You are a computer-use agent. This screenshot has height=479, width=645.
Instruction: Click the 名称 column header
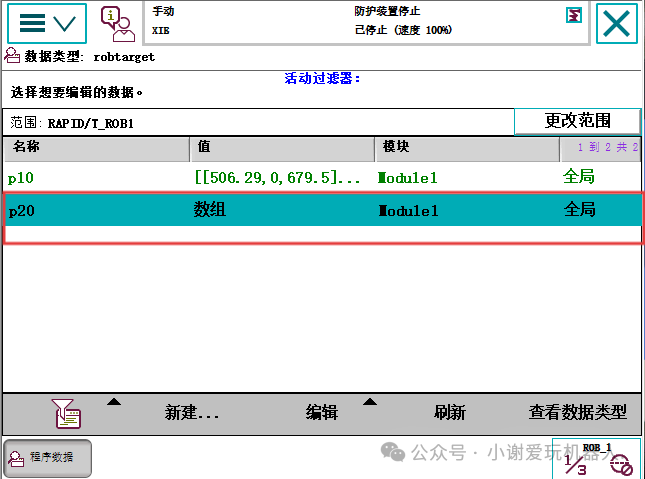tap(97, 149)
